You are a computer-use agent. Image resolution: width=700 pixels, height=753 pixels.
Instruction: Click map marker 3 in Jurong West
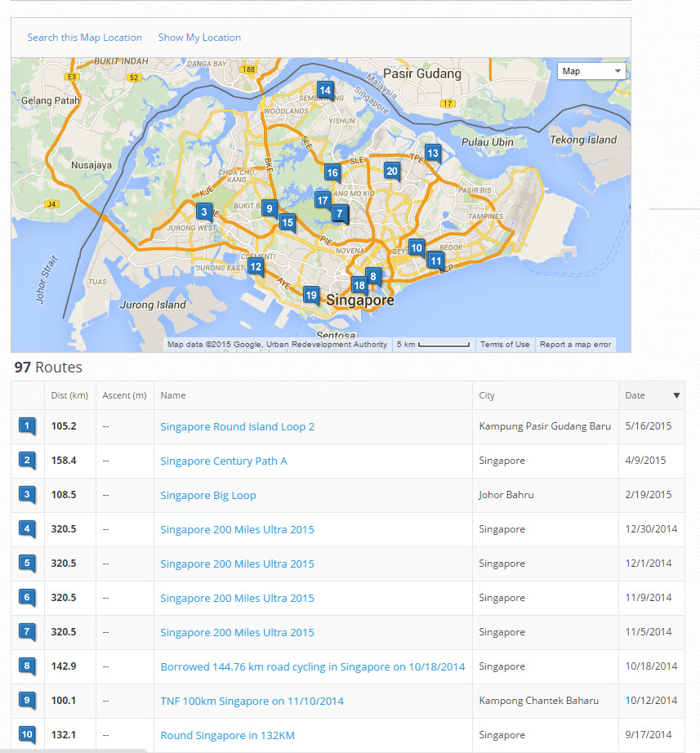pyautogui.click(x=203, y=212)
